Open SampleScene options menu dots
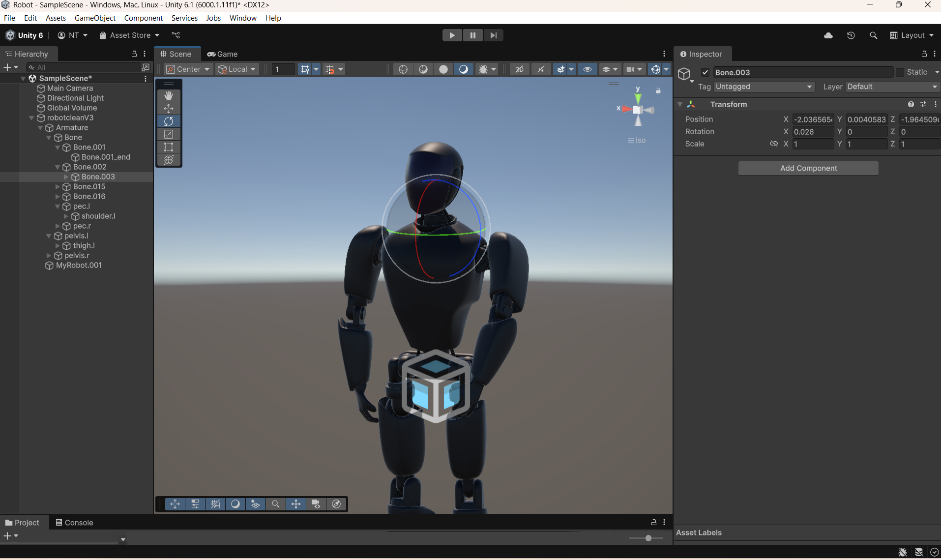This screenshot has width=941, height=560. tap(146, 78)
